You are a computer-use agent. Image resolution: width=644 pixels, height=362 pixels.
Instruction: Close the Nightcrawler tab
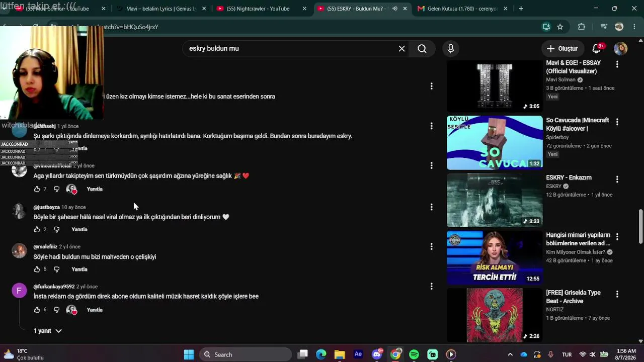point(305,9)
